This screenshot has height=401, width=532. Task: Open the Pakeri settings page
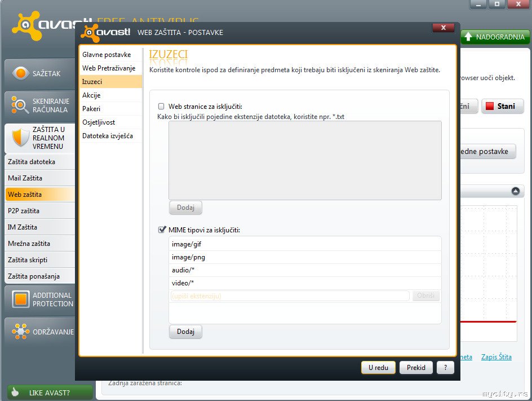pyautogui.click(x=110, y=109)
